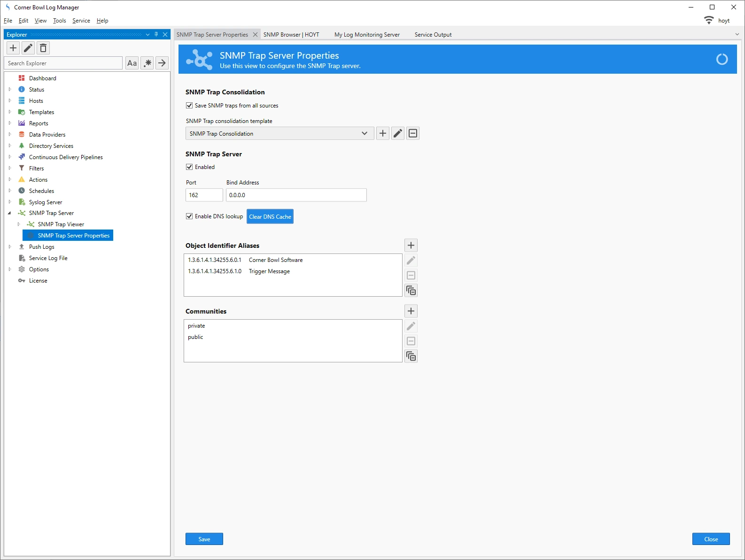
Task: Click the refresh icon in blue header
Action: click(722, 59)
